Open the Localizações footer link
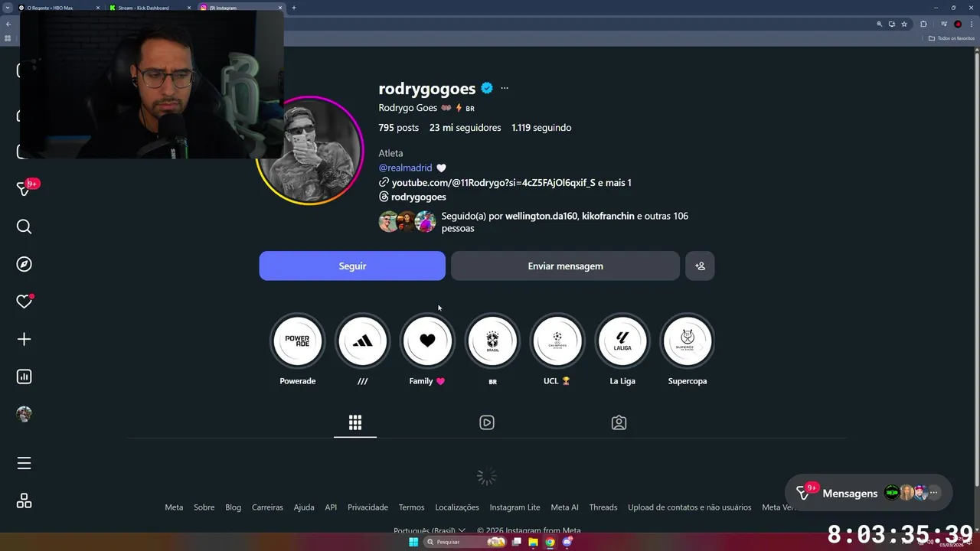Viewport: 980px width, 551px height. (457, 507)
